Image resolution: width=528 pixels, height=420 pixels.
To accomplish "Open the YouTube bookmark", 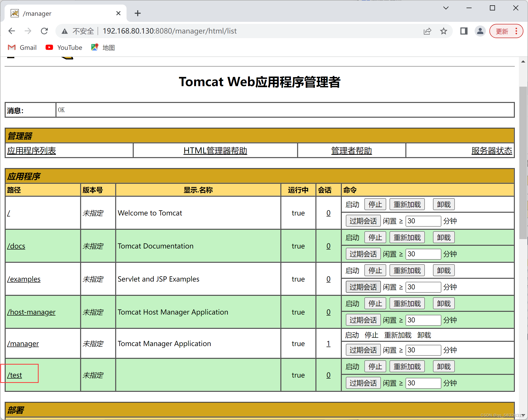I will (64, 48).
